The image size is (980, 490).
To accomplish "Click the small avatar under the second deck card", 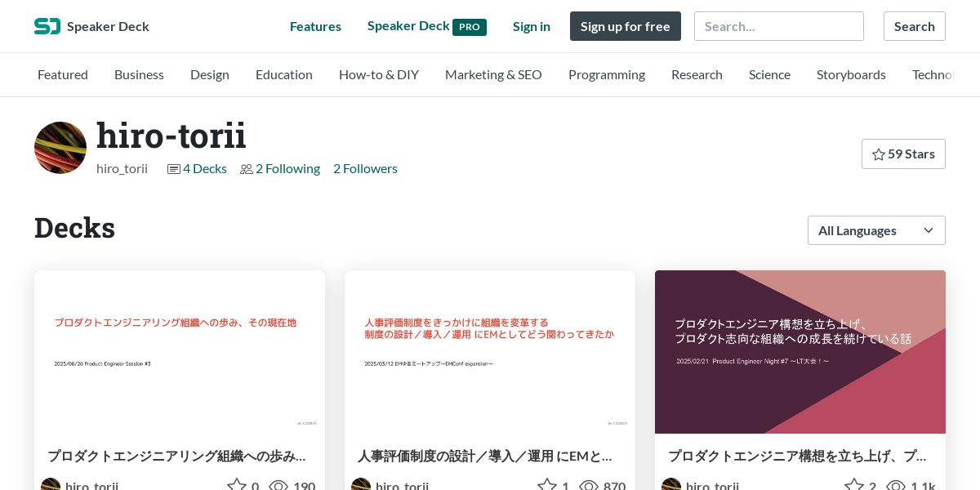I will coord(361,484).
